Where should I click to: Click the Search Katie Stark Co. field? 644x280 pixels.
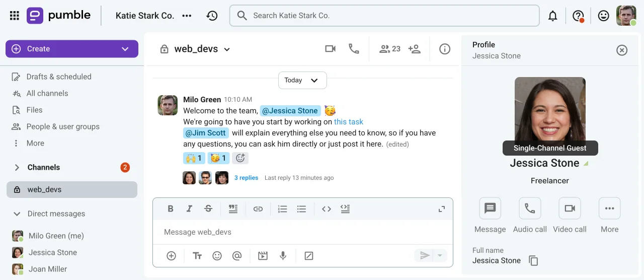[384, 16]
